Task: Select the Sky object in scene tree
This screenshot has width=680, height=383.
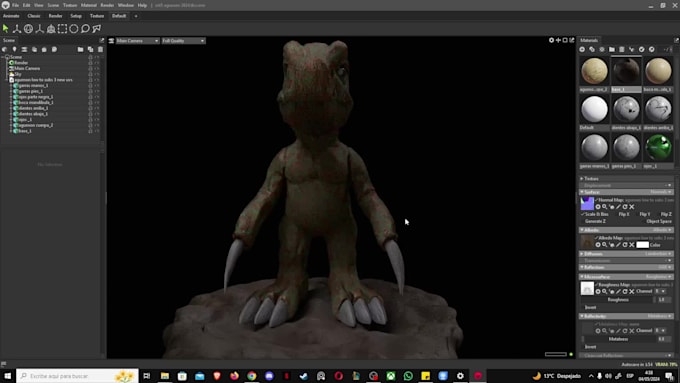Action: pyautogui.click(x=17, y=74)
